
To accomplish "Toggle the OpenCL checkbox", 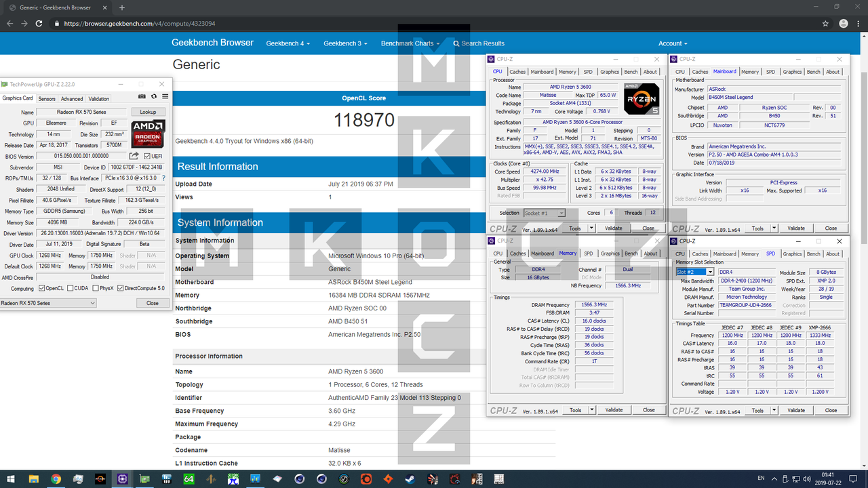I will coord(41,288).
